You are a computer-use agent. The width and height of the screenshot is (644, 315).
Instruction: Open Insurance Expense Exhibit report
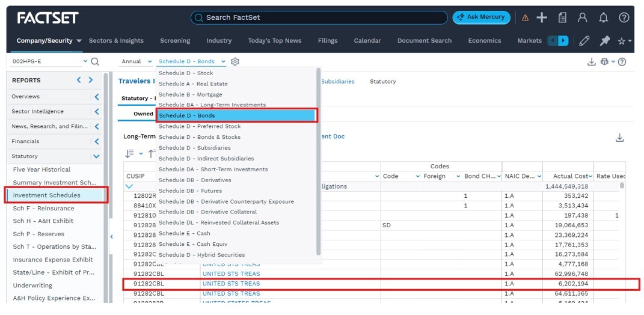pos(53,260)
